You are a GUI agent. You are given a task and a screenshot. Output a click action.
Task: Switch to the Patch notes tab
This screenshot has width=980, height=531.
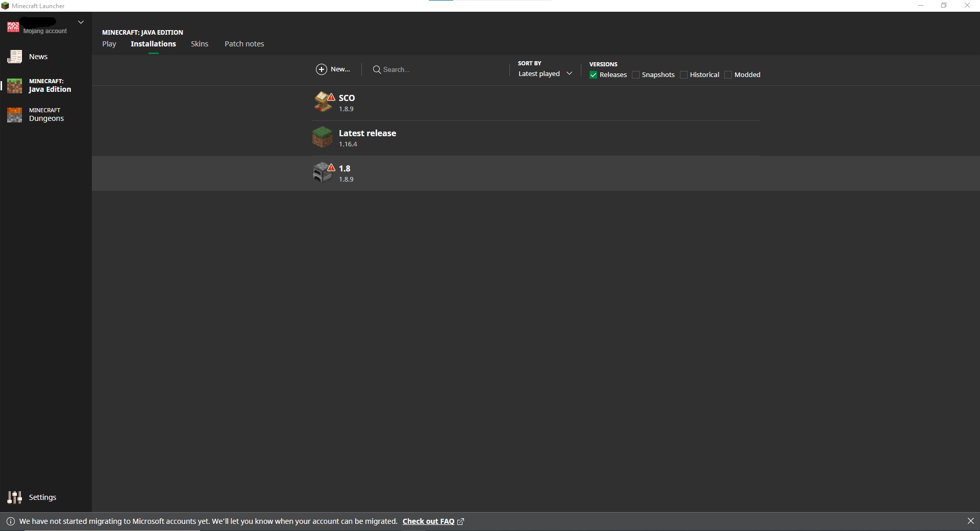(244, 44)
